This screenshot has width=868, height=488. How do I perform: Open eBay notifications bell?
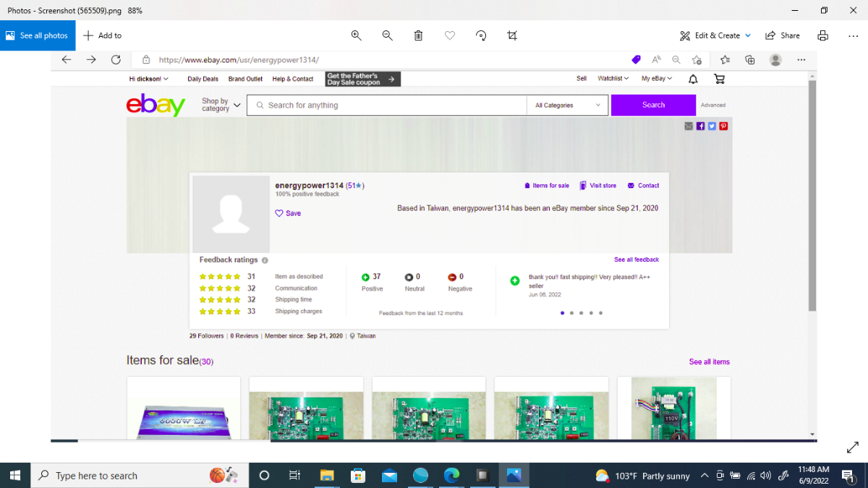pyautogui.click(x=693, y=79)
